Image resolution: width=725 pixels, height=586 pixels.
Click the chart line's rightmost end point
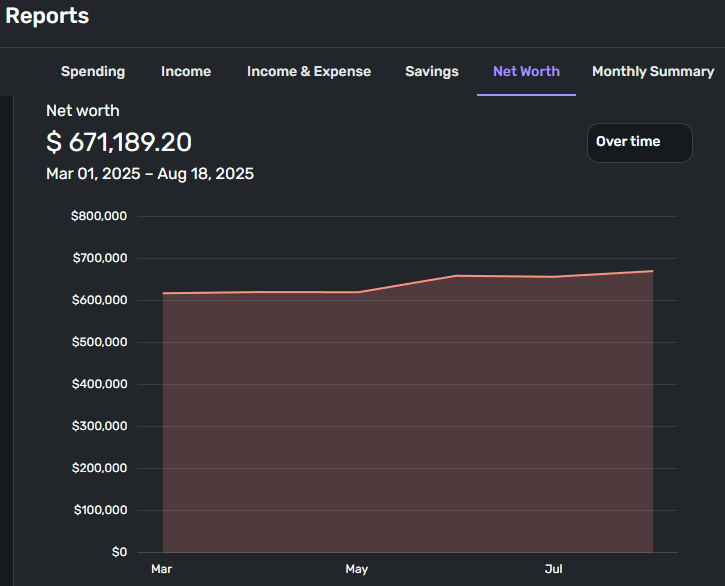coord(652,271)
